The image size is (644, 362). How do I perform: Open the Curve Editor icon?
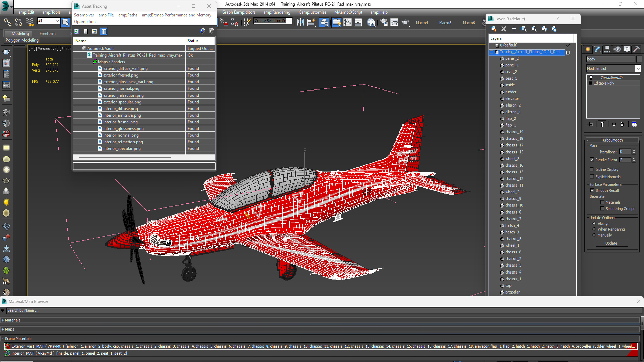[347, 22]
